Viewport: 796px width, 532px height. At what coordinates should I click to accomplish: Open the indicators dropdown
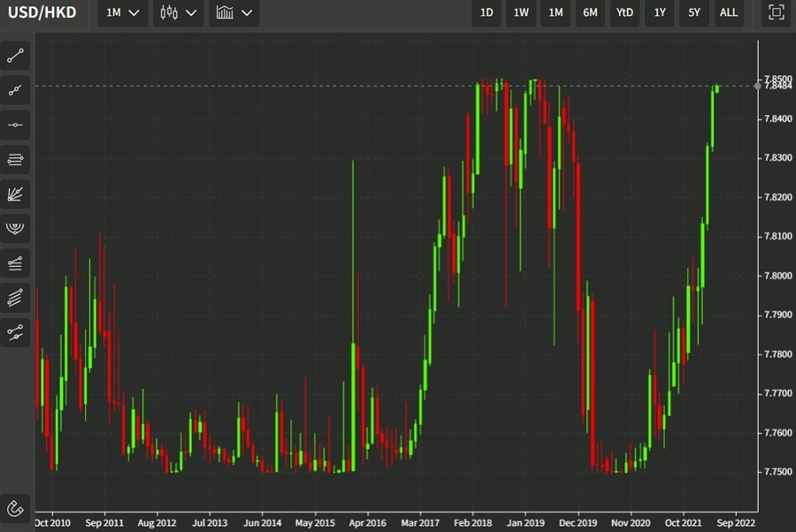[234, 12]
